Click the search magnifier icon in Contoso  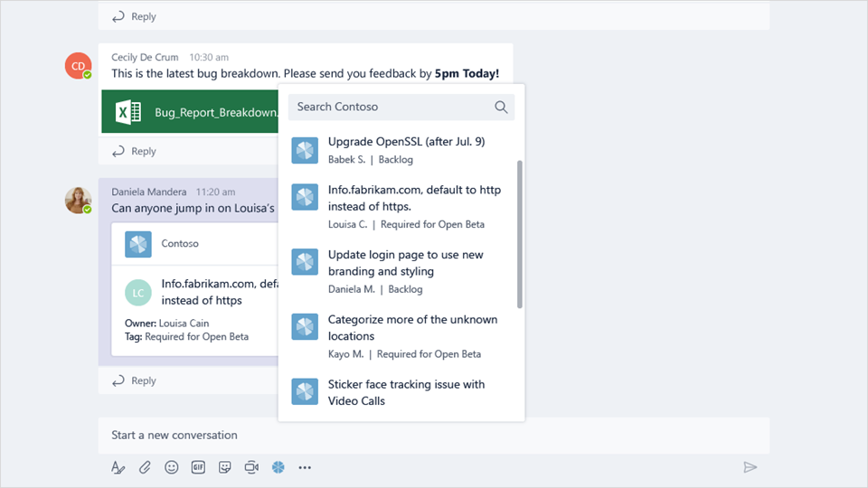(x=501, y=107)
